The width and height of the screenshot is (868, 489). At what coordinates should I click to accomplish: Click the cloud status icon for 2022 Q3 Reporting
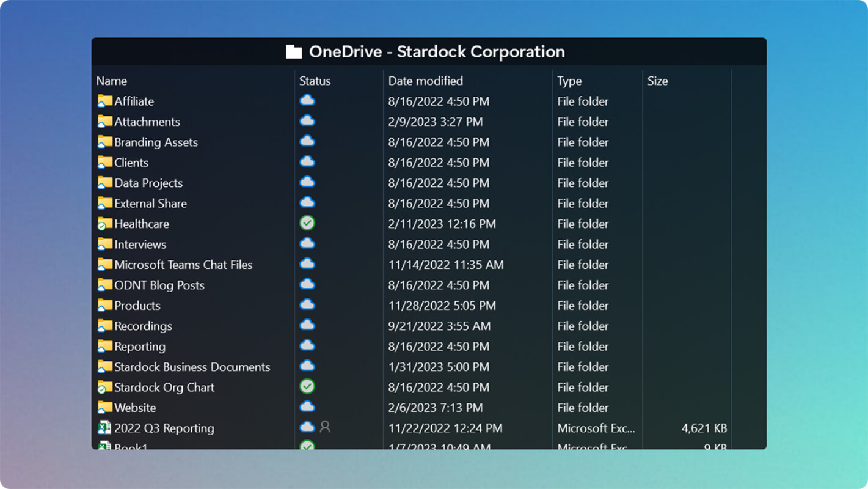click(307, 427)
